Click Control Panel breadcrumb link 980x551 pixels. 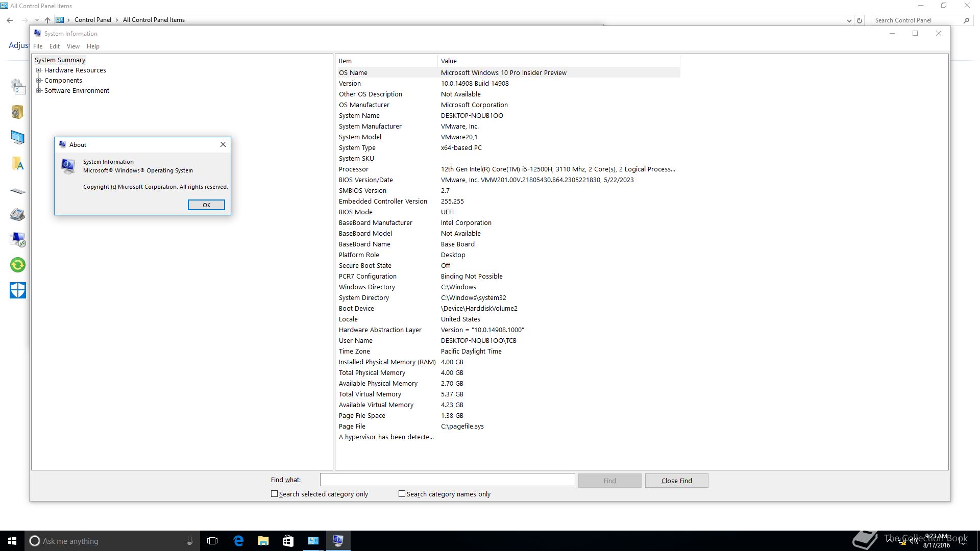click(x=92, y=20)
